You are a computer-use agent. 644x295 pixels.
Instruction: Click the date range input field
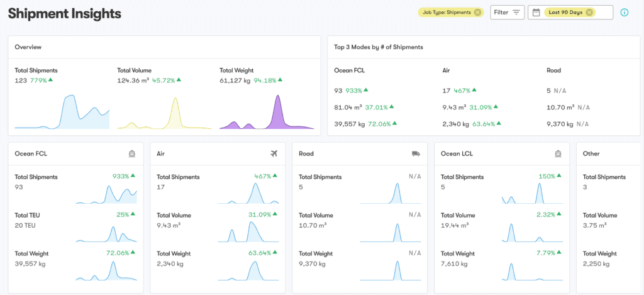(570, 13)
